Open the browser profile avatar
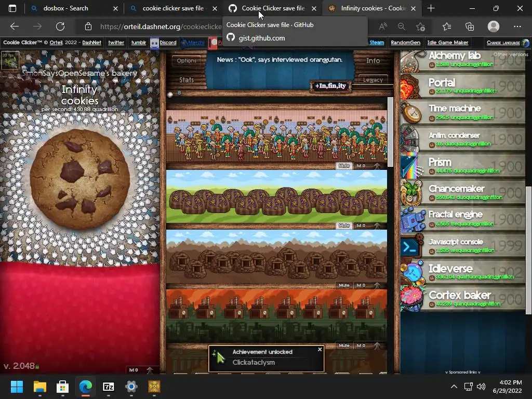Image resolution: width=532 pixels, height=399 pixels. pos(494,26)
